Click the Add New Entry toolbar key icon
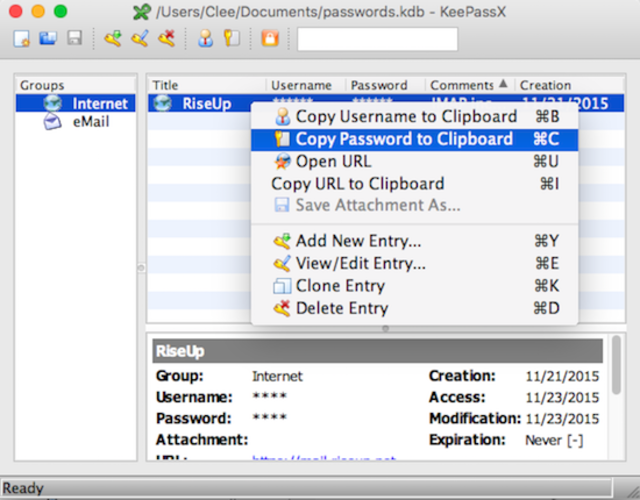 pos(113,38)
